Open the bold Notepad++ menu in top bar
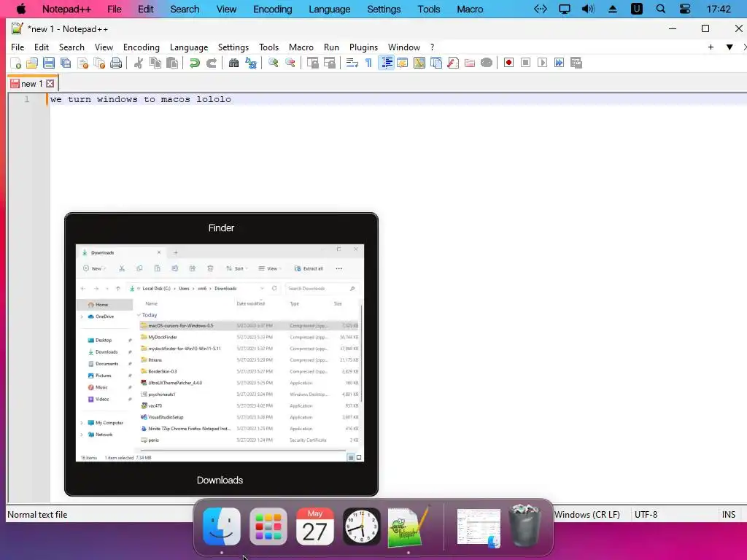The image size is (747, 560). (66, 9)
